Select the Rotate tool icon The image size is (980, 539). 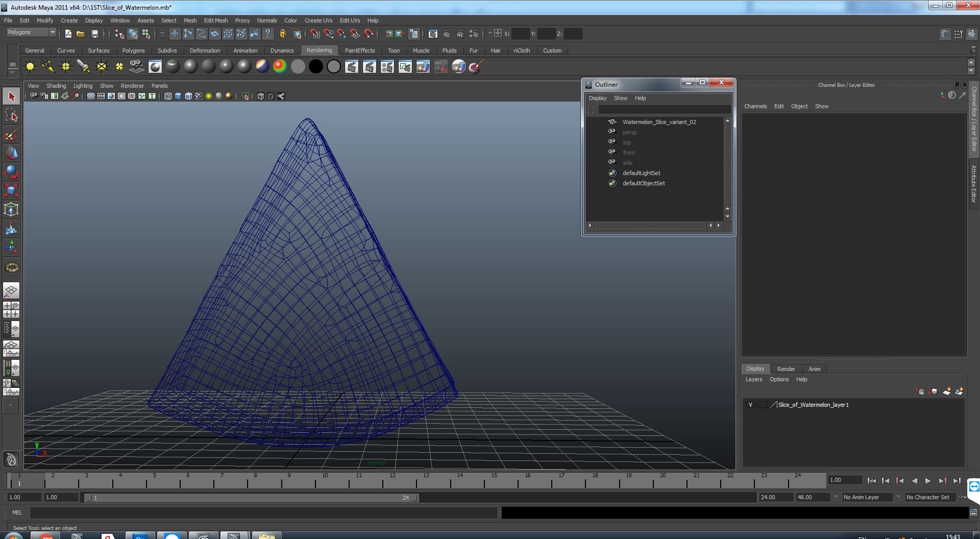click(11, 171)
